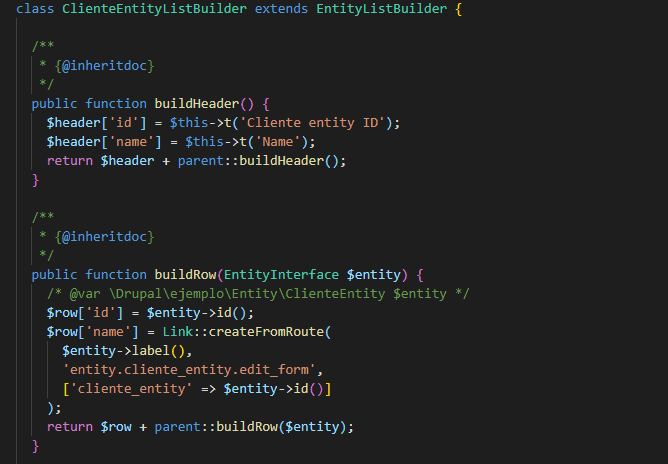Click the 'Cliente entity ID' string
The height and width of the screenshot is (464, 668).
pos(312,123)
